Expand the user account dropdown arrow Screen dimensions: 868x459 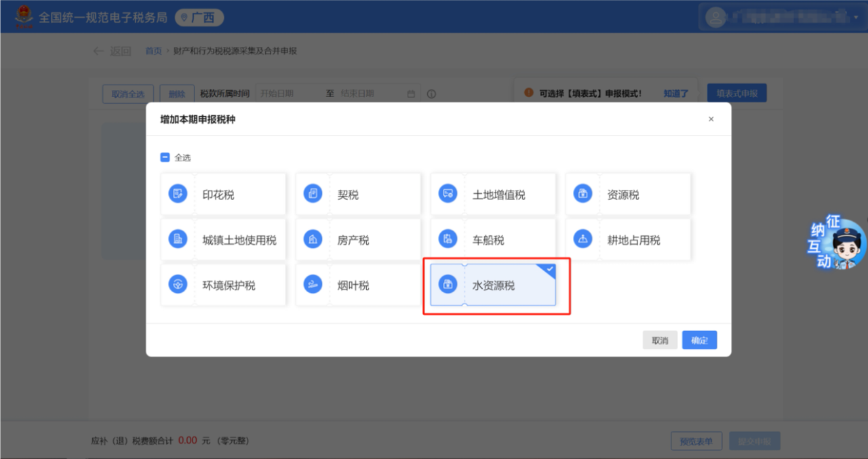pyautogui.click(x=856, y=18)
